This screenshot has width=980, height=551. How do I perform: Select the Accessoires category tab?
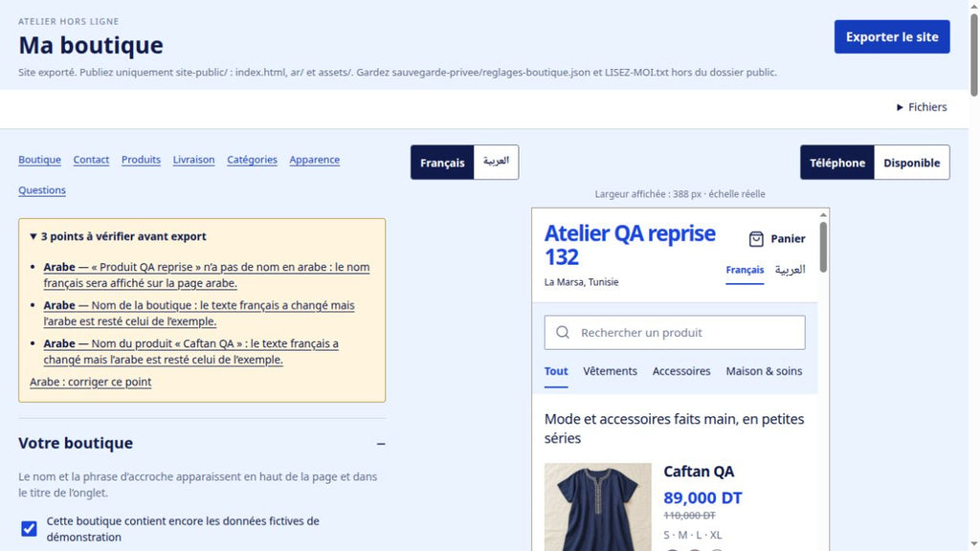coord(681,372)
